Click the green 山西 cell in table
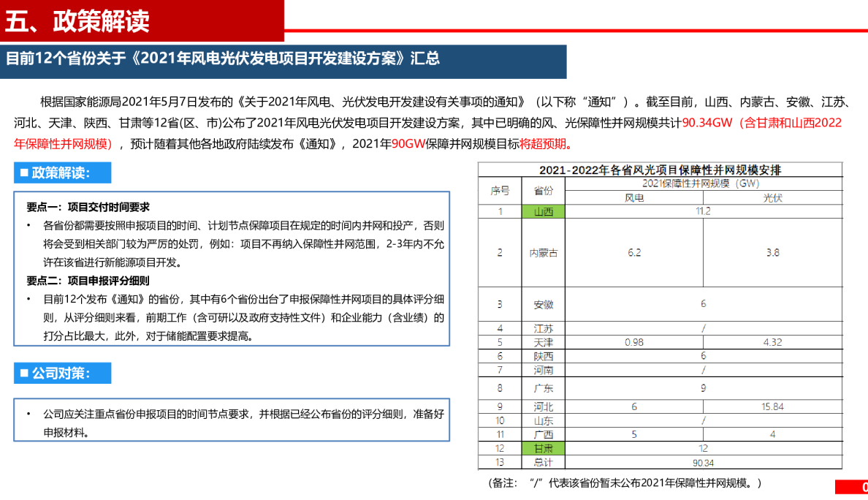Image resolution: width=868 pixels, height=500 pixels. [x=543, y=211]
